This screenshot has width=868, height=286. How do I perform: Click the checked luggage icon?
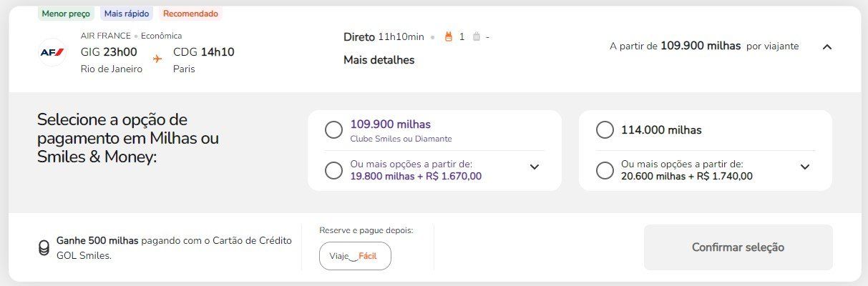tap(477, 36)
